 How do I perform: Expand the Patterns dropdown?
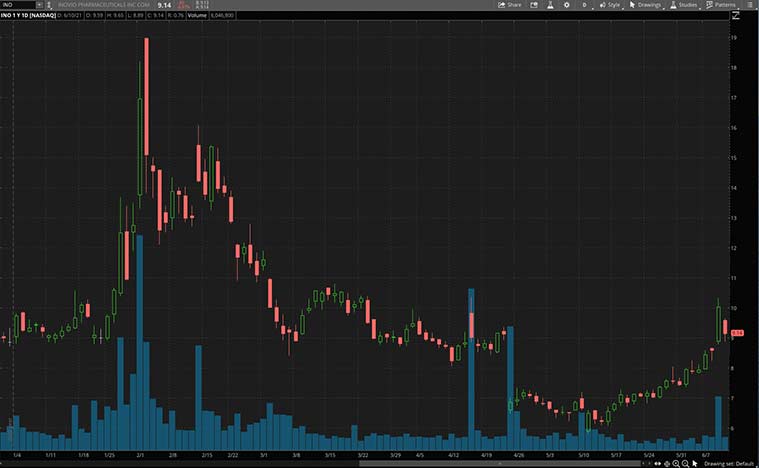pyautogui.click(x=722, y=5)
